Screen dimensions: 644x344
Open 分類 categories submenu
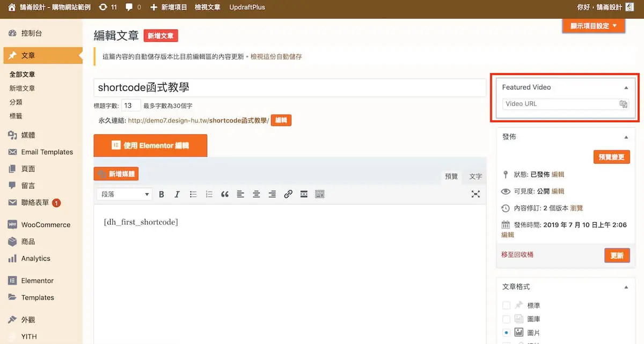[16, 102]
